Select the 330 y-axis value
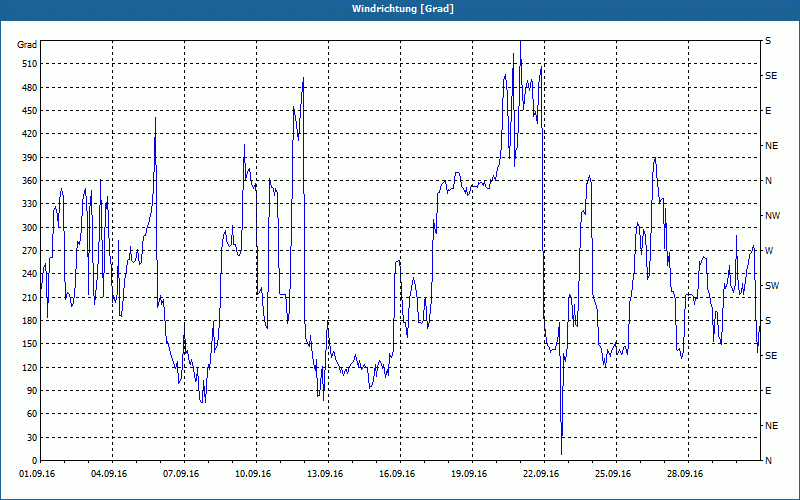The height and width of the screenshot is (500, 800). click(x=29, y=204)
